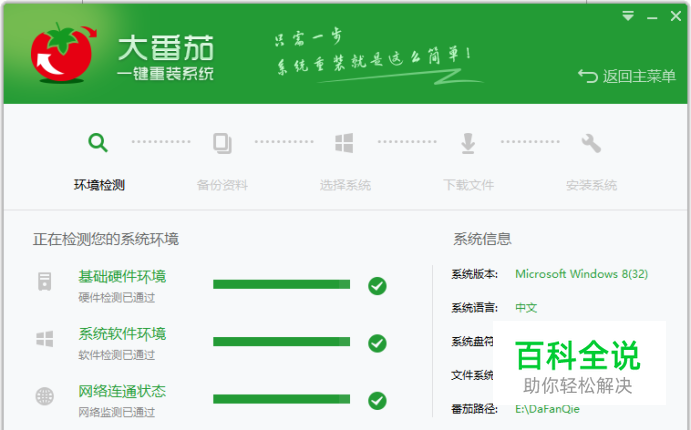This screenshot has height=430, width=691.
Task: Minimize the 大番茄 window
Action: click(x=652, y=18)
